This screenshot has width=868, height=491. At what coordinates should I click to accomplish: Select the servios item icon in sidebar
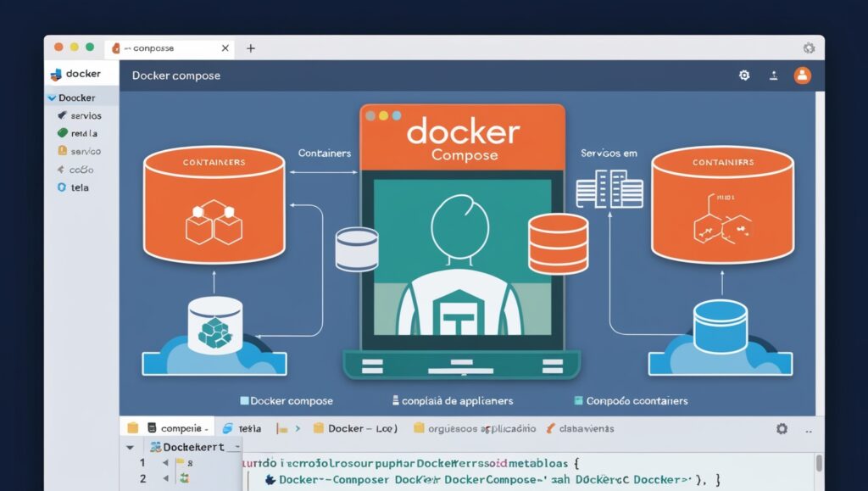click(x=63, y=115)
